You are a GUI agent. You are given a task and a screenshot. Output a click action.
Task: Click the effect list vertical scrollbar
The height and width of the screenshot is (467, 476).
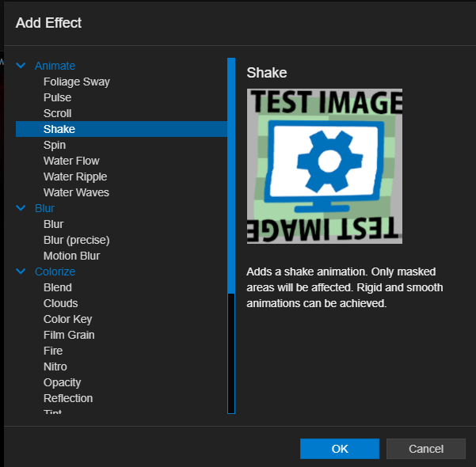(x=231, y=174)
